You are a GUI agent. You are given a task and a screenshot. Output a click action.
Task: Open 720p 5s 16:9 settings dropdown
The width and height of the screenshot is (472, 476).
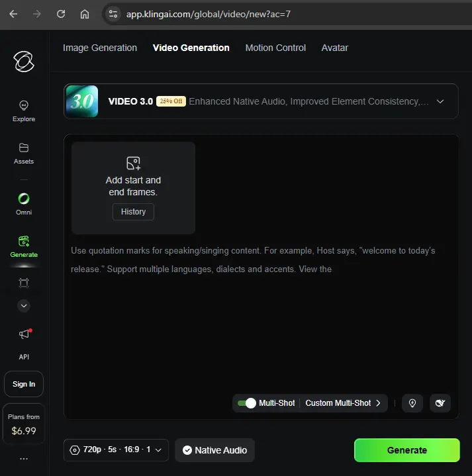(x=116, y=450)
